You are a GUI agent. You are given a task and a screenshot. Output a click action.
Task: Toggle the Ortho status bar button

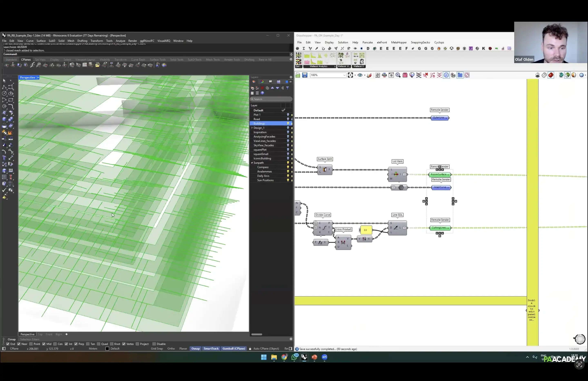171,349
